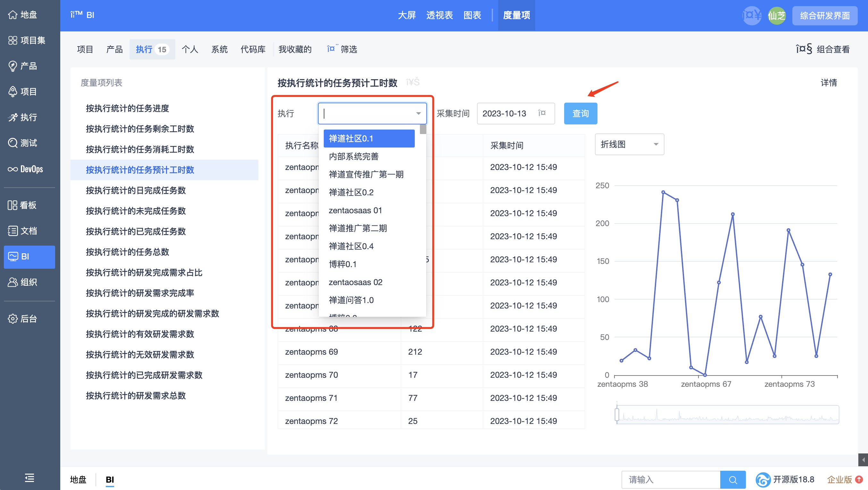The width and height of the screenshot is (868, 490).
Task: Select the 代码库 scope tab
Action: (x=253, y=49)
